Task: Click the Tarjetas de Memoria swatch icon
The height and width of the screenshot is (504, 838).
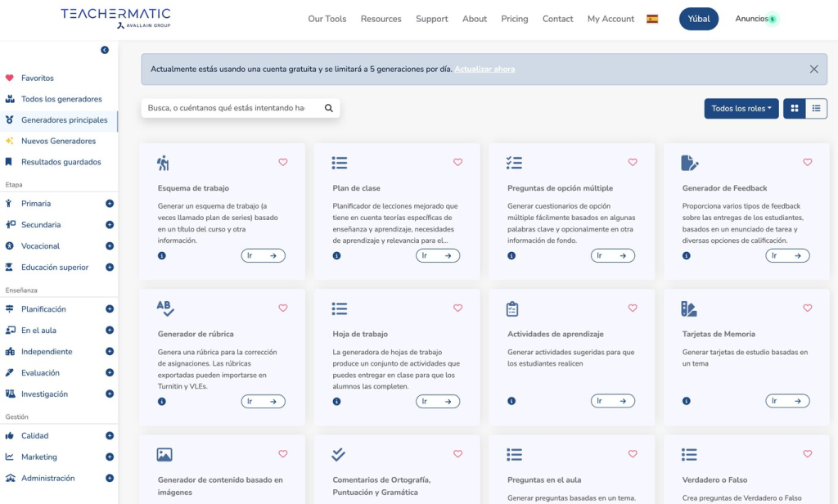Action: [689, 309]
